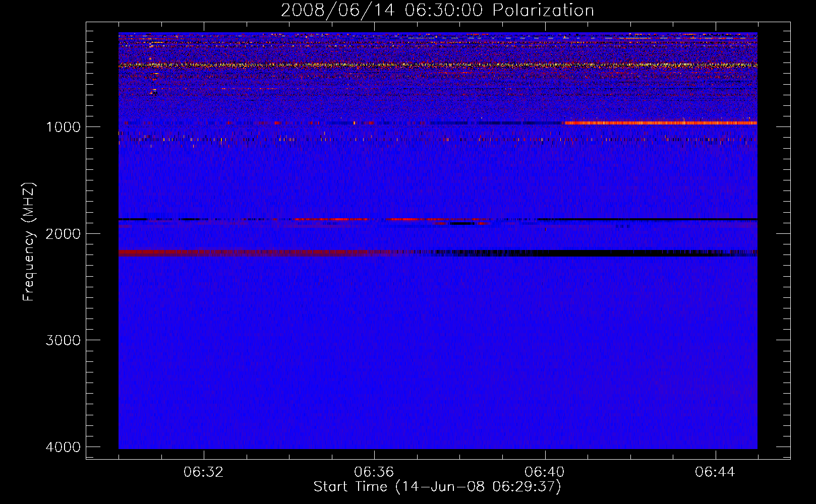Click the 06:36 time tick label

click(x=374, y=472)
